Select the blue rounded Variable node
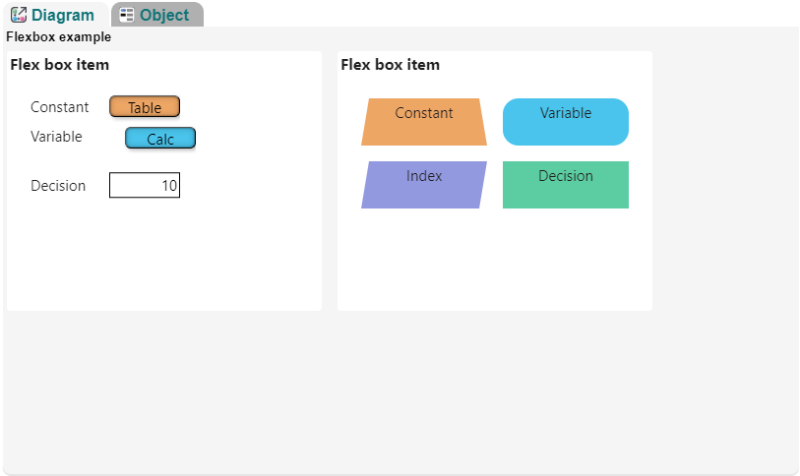This screenshot has width=800, height=476. (x=566, y=122)
